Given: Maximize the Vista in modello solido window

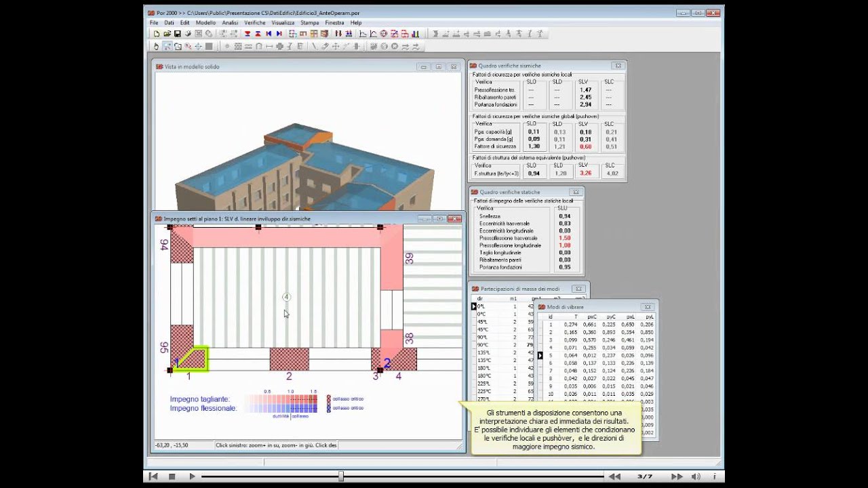Looking at the screenshot, I should click(x=439, y=66).
